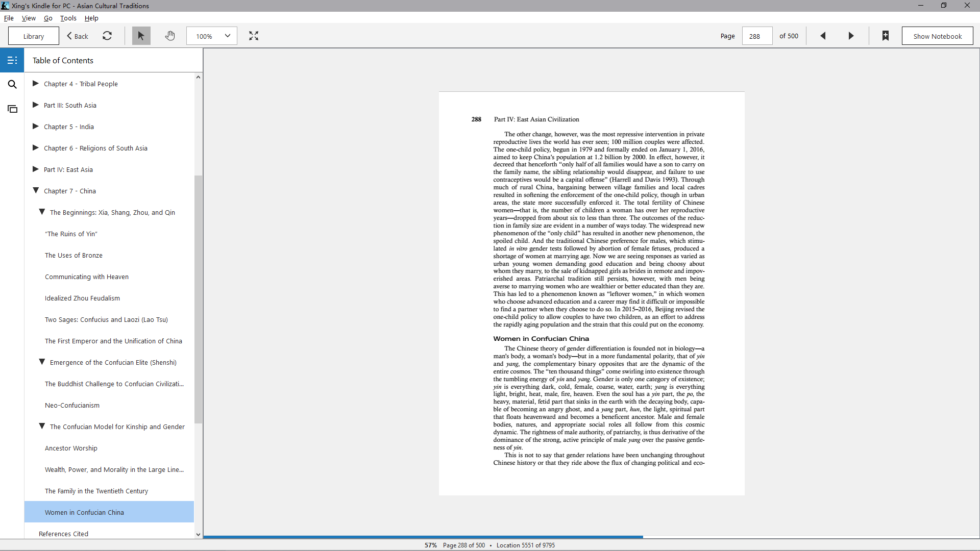Collapse Emergence of the Confucian Elite section
The height and width of the screenshot is (551, 980).
[42, 362]
